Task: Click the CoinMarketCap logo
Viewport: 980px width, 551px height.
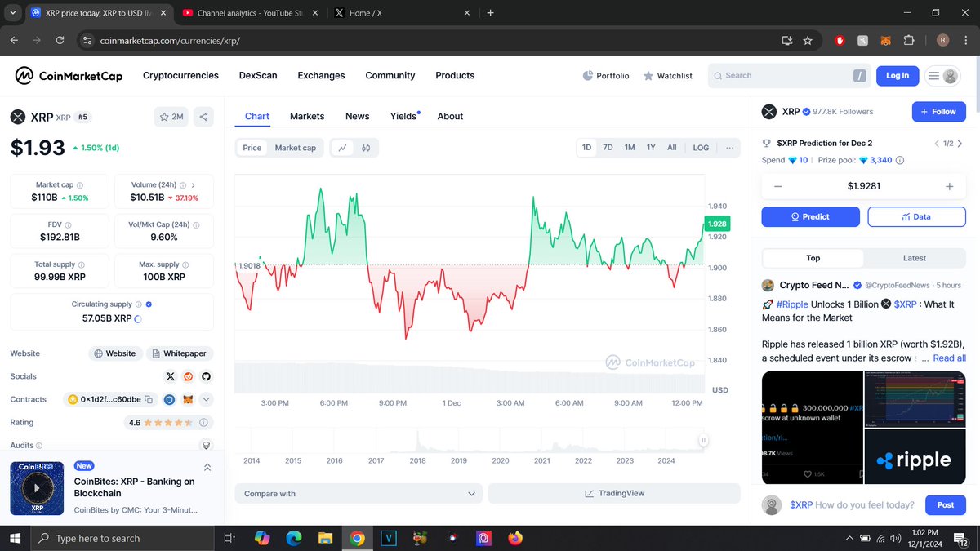Action: pos(69,75)
